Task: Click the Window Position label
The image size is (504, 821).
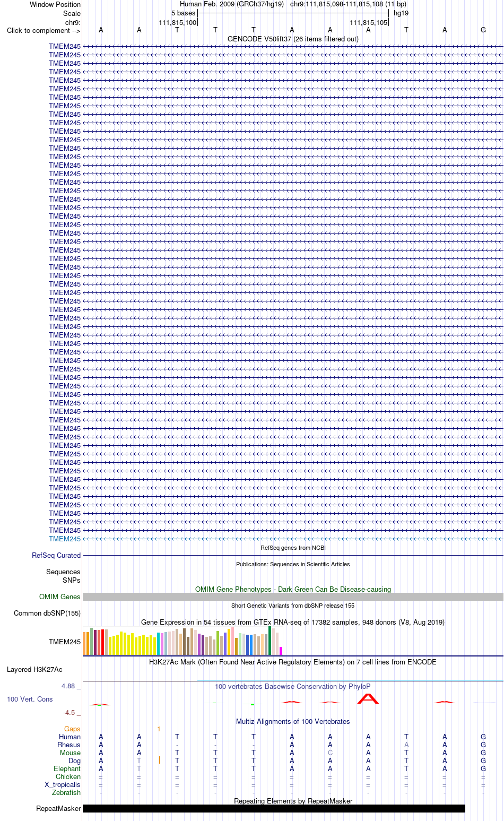Action: point(55,4)
